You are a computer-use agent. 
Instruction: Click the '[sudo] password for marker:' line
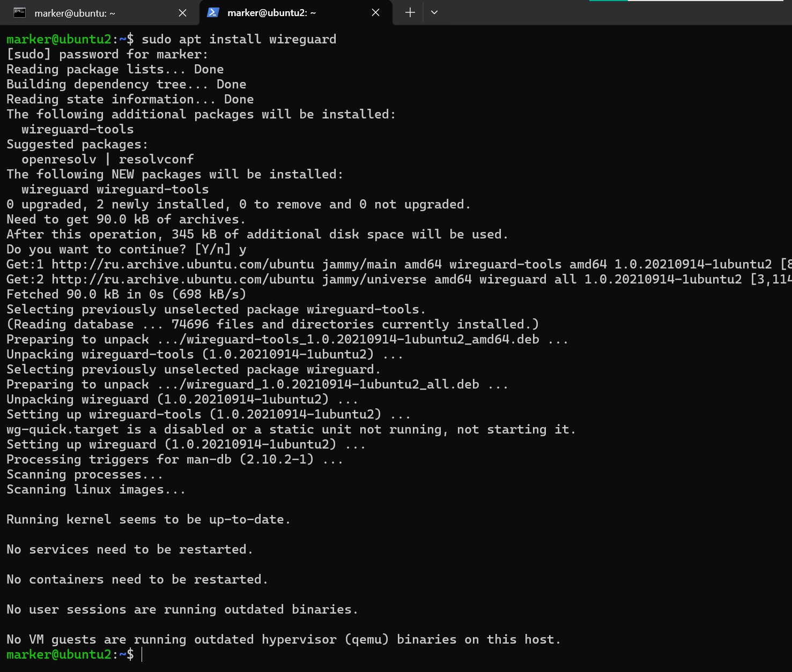[x=107, y=54]
